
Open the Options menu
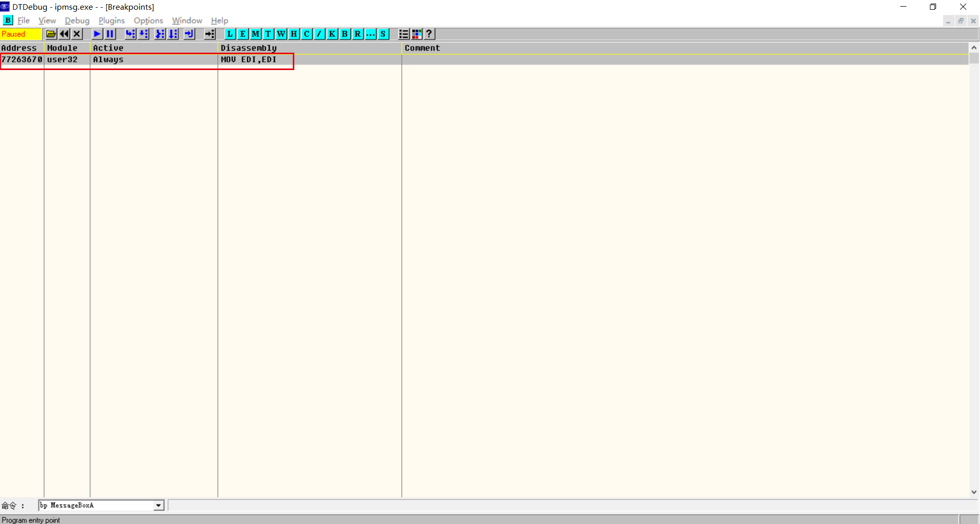(x=148, y=20)
